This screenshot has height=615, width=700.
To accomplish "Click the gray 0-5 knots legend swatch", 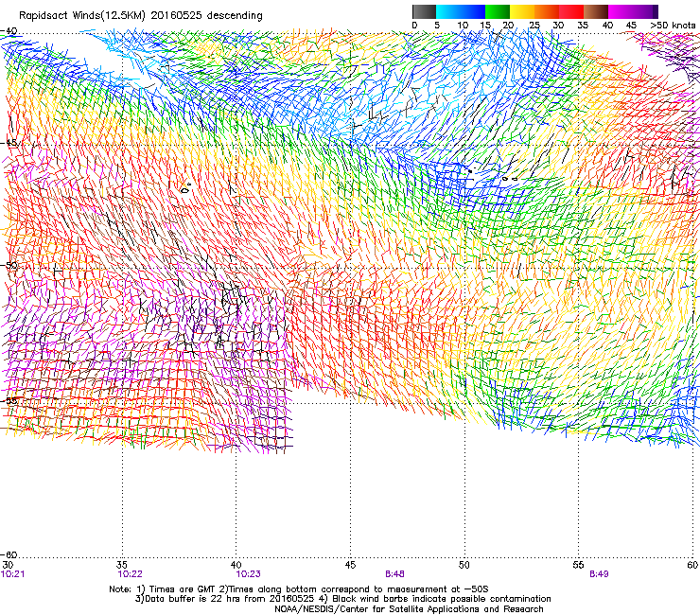I will [424, 11].
